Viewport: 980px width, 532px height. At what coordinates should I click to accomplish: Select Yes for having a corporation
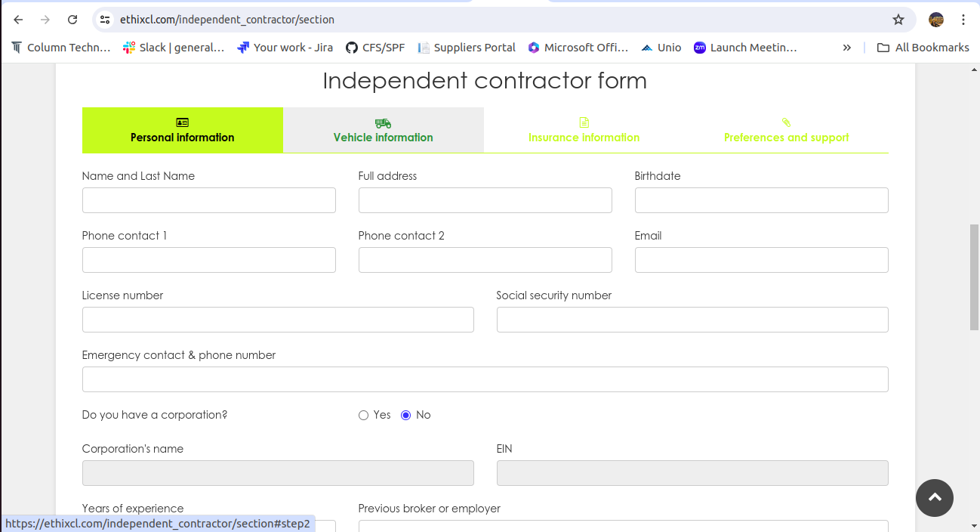click(363, 415)
